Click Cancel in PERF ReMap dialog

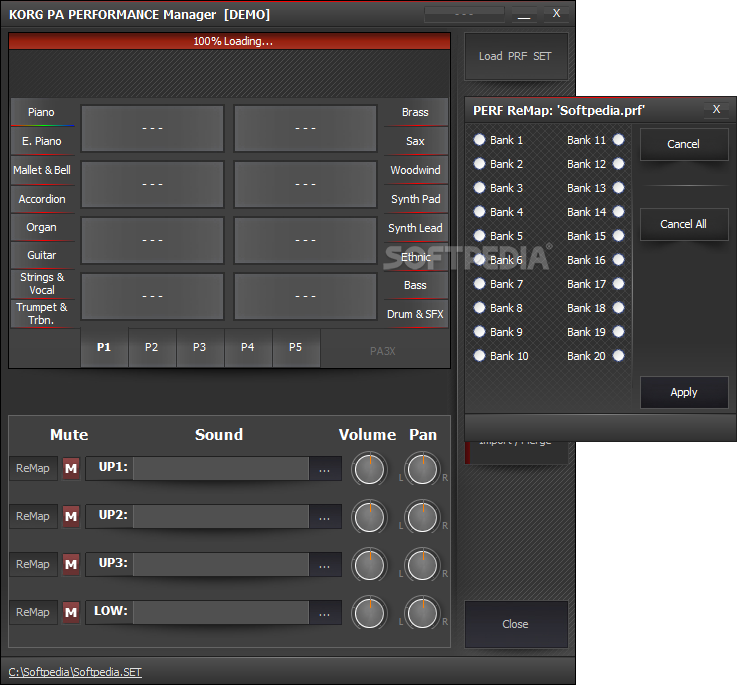click(x=684, y=144)
